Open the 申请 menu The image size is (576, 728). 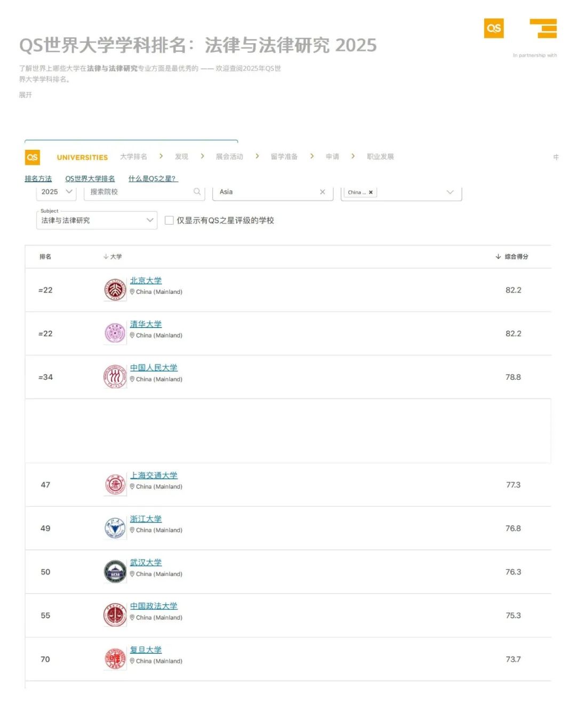[332, 157]
